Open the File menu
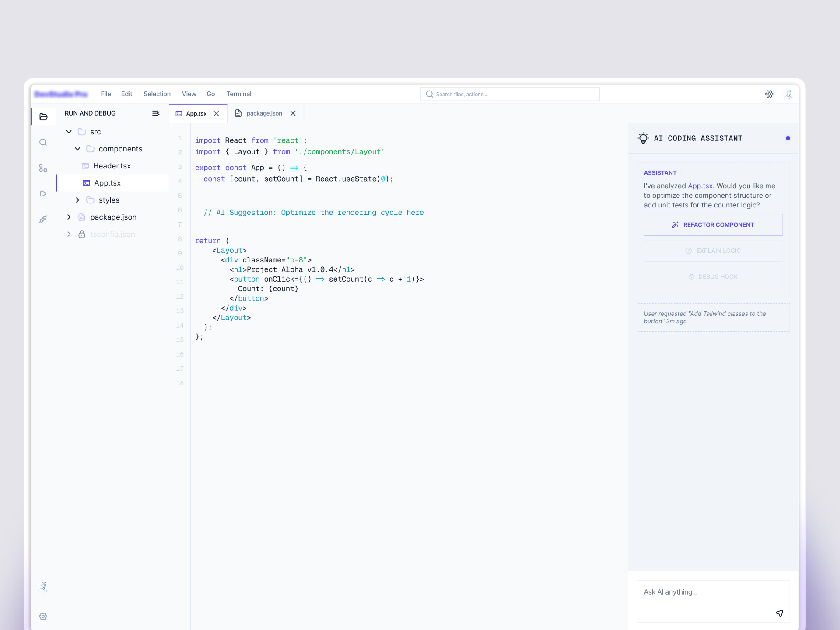The image size is (840, 630). [105, 94]
